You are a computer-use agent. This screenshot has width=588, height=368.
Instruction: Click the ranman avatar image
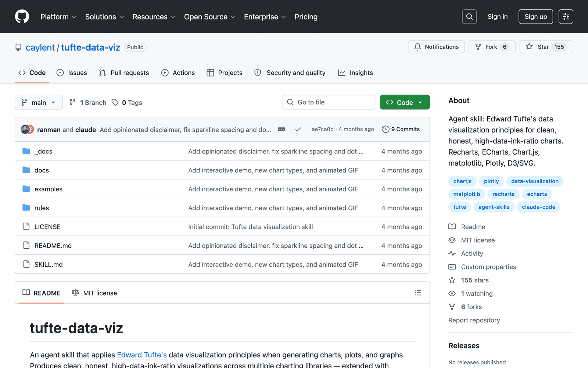[x=25, y=129]
